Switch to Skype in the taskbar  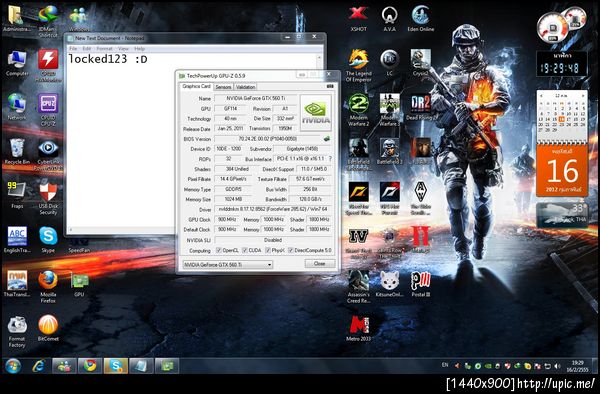point(116,366)
